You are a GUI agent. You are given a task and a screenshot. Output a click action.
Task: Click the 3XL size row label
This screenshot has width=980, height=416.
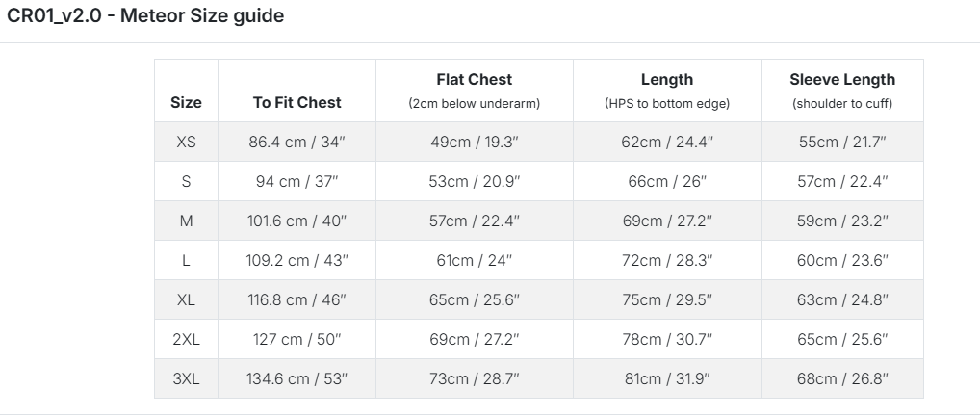point(186,378)
